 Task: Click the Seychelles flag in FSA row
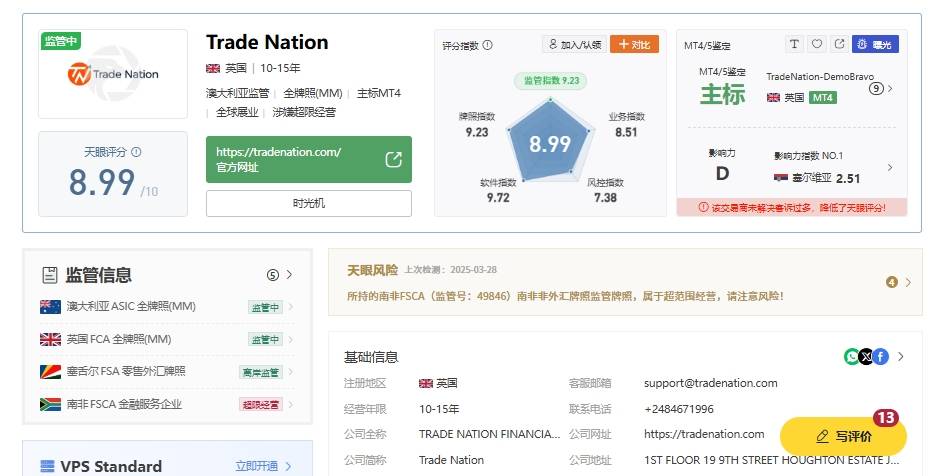50,372
